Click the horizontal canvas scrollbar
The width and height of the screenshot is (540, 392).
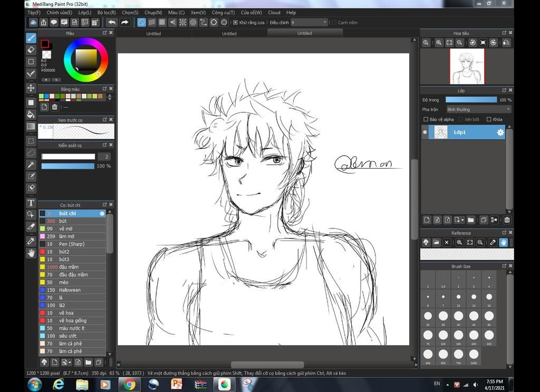[x=267, y=365]
